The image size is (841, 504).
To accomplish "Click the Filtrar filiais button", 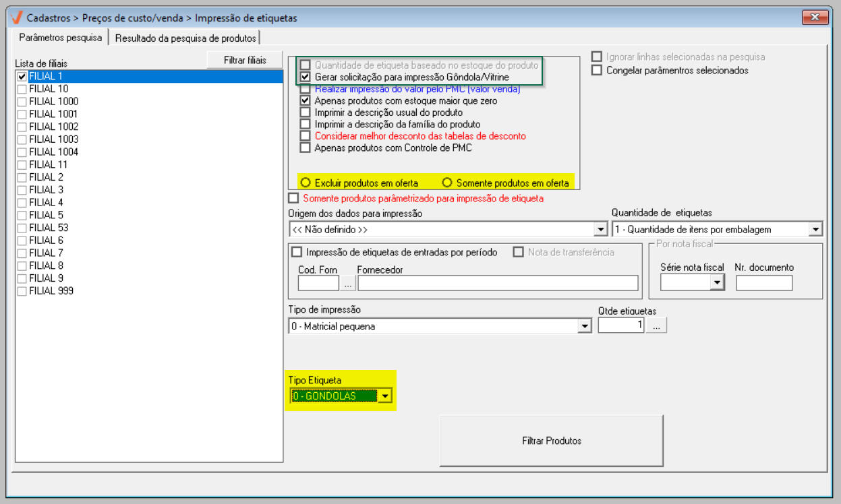I will 245,60.
